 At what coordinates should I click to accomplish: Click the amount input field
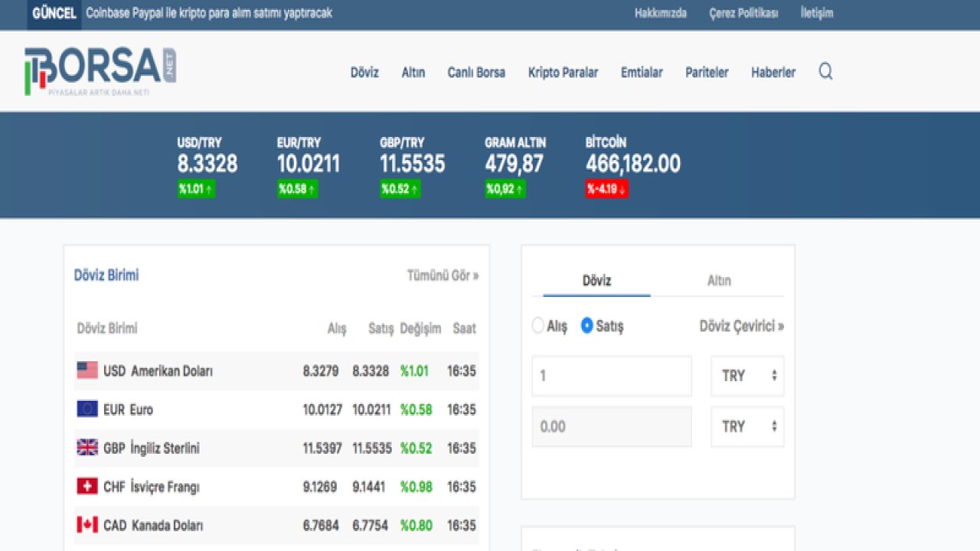click(611, 376)
